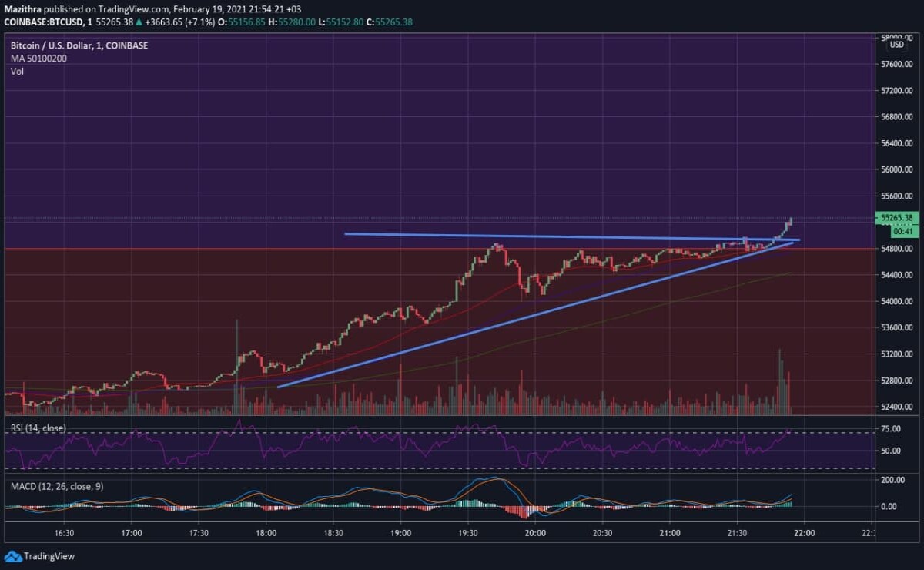
Task: Click the O:55156.85 open value in header
Action: (243, 22)
